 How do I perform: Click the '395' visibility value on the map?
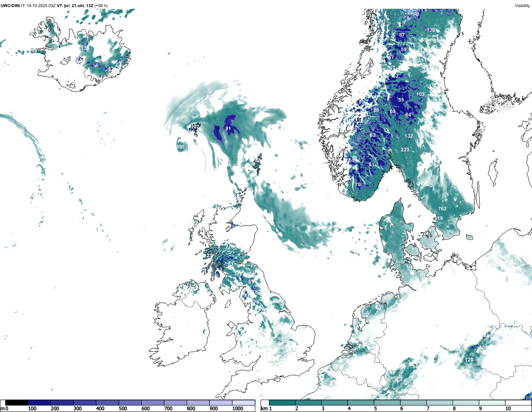pyautogui.click(x=180, y=147)
